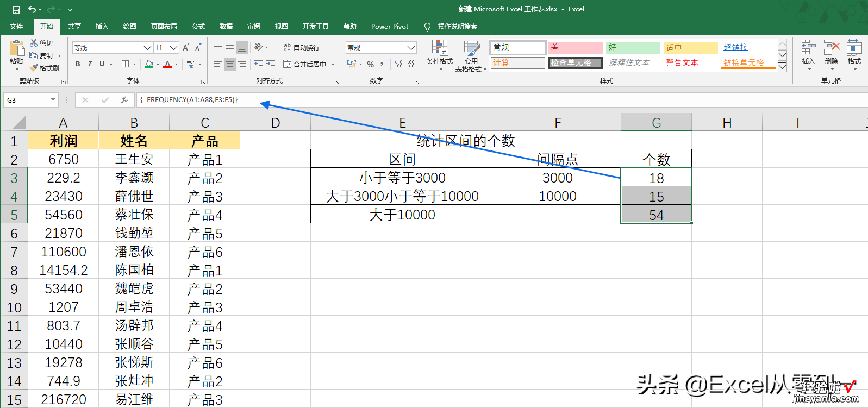
Task: Align text right
Action: pyautogui.click(x=242, y=64)
